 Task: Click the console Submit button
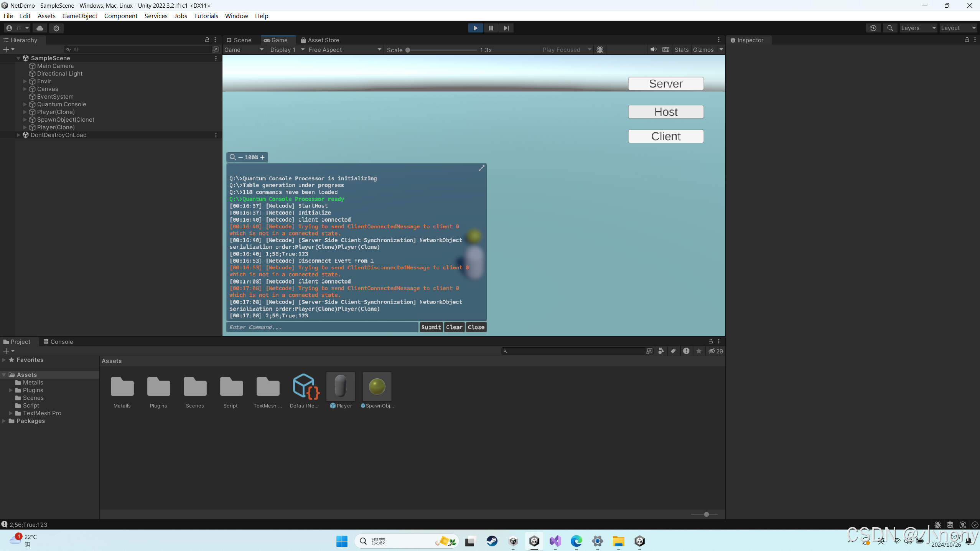(431, 327)
